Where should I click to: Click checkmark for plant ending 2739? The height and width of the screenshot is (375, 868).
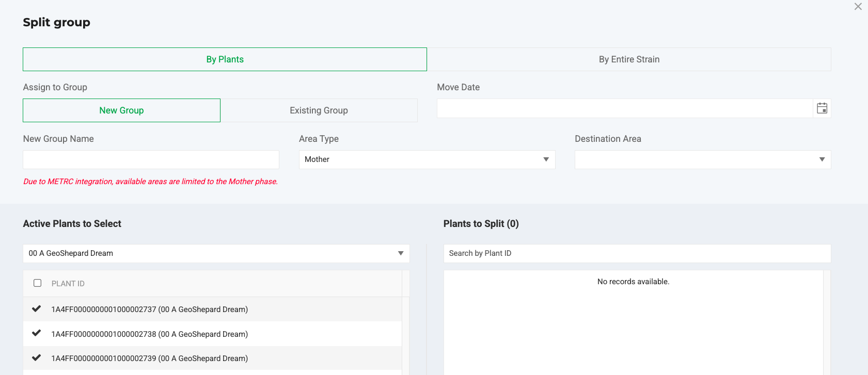(x=37, y=357)
